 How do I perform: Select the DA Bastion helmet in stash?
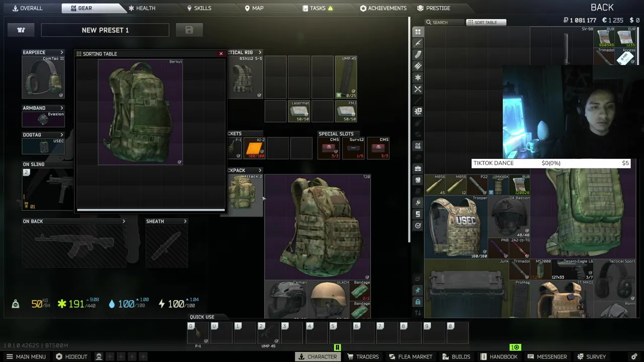coord(509,217)
